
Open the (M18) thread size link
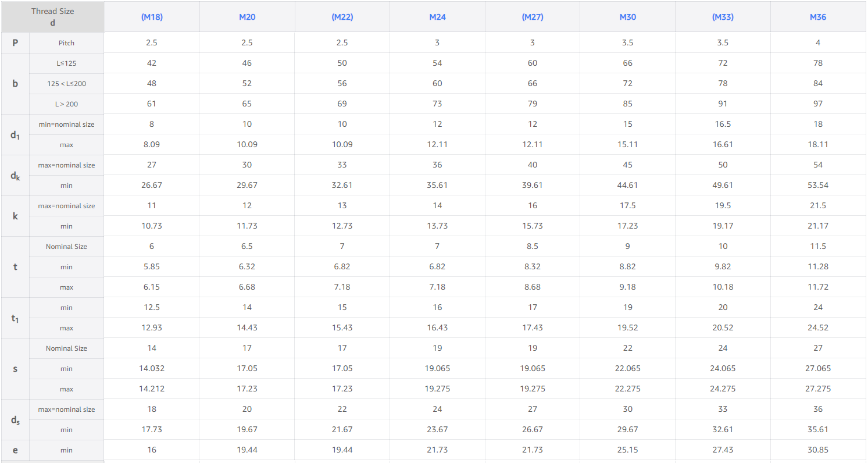click(152, 17)
